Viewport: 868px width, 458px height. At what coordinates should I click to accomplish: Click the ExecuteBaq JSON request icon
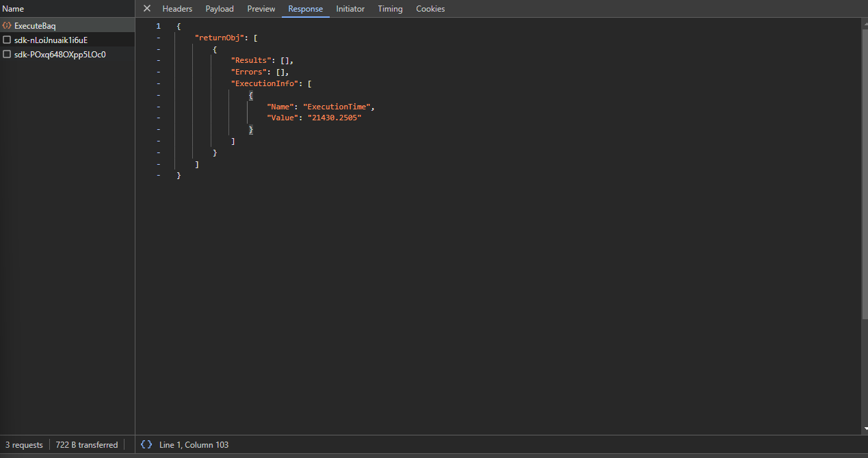[7, 26]
